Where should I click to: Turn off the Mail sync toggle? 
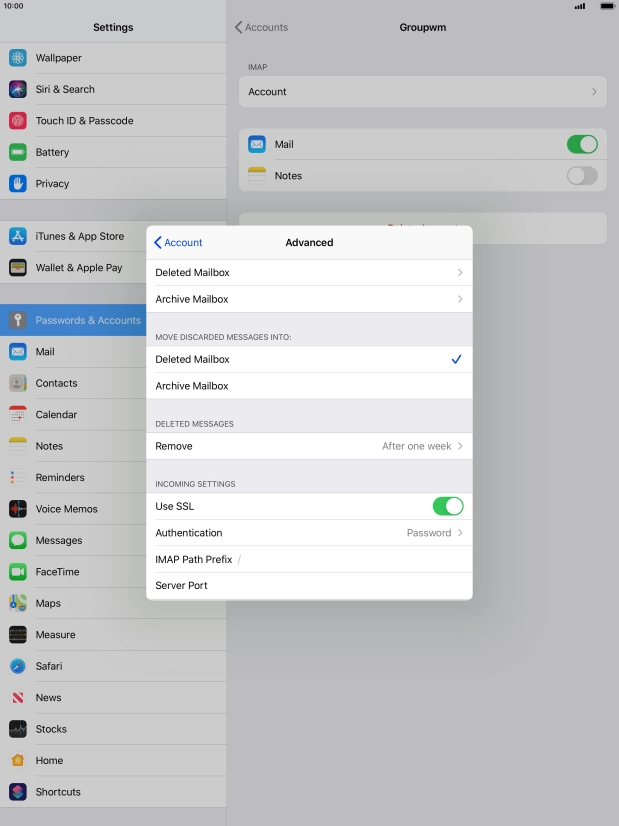(581, 144)
